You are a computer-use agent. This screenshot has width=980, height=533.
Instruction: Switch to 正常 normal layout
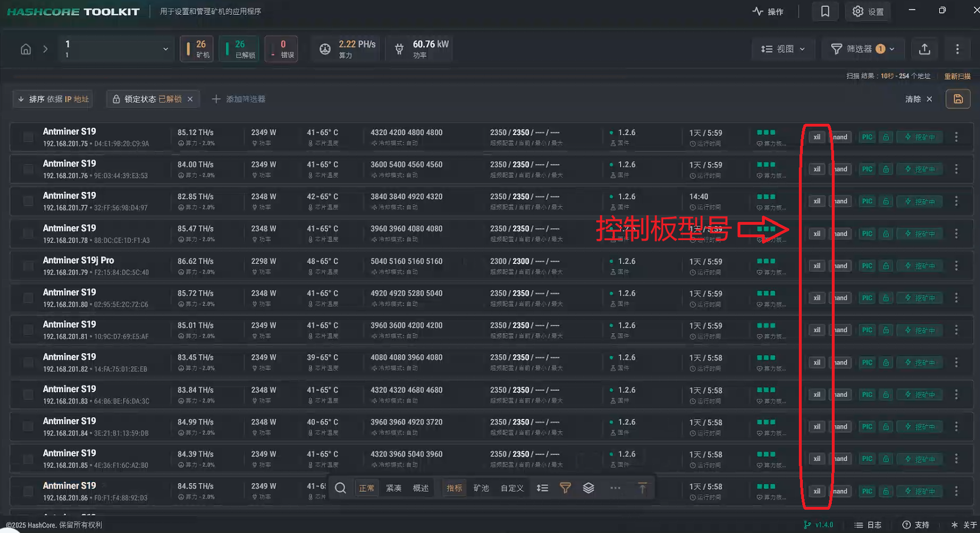[366, 488]
